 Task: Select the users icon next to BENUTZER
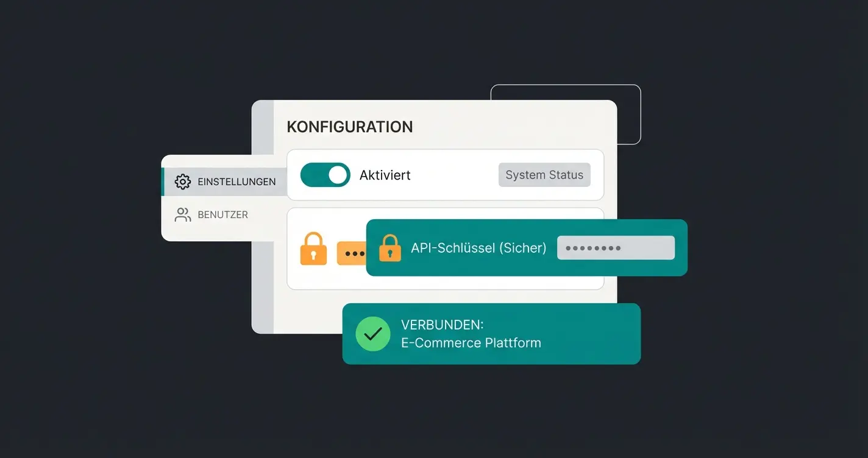coord(182,214)
